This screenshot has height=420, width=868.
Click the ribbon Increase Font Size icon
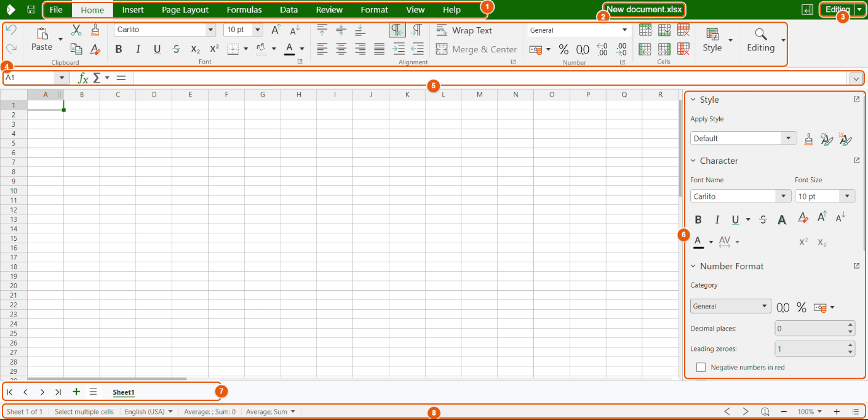tap(276, 30)
